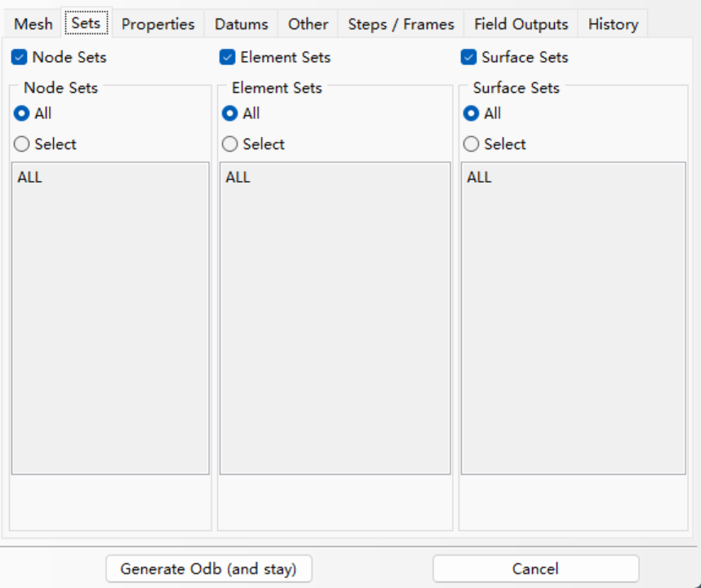This screenshot has width=701, height=588.
Task: Disable the Surface Sets checkbox
Action: tap(468, 58)
